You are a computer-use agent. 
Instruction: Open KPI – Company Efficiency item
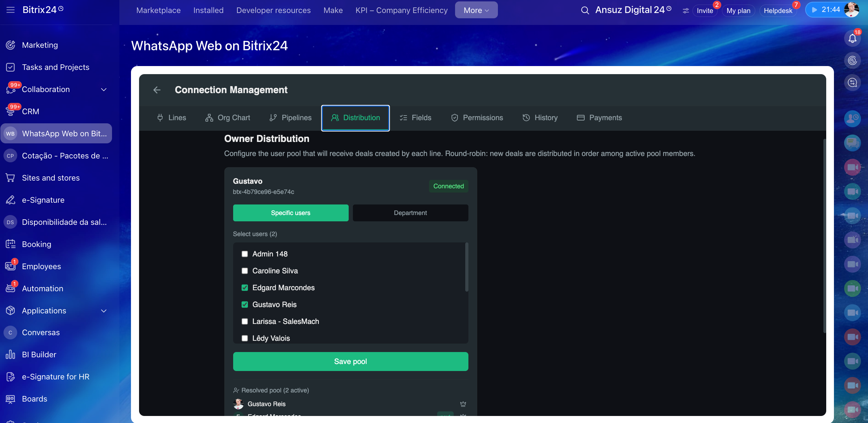coord(402,10)
